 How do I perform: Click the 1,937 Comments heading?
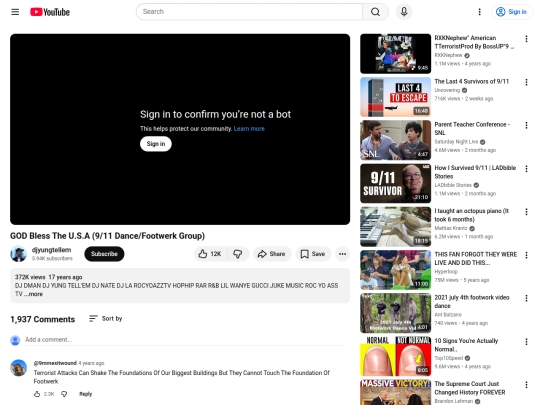tap(42, 320)
